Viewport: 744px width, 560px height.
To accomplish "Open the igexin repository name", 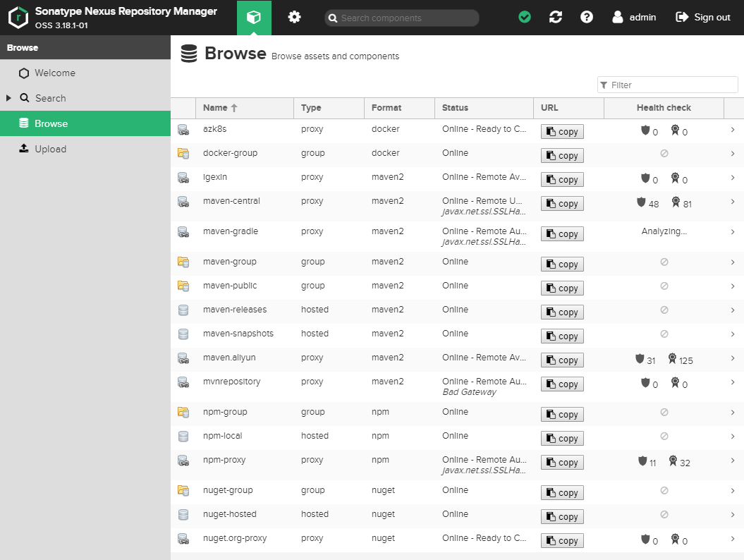I will (215, 177).
